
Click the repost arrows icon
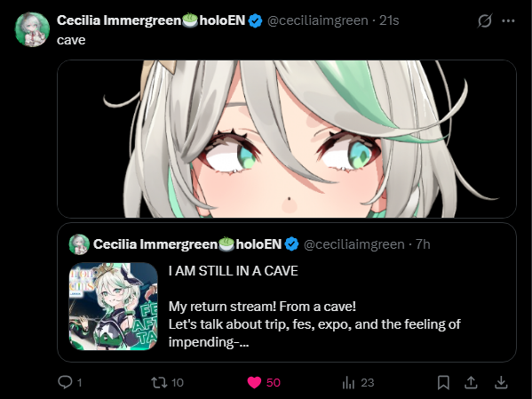tap(159, 382)
